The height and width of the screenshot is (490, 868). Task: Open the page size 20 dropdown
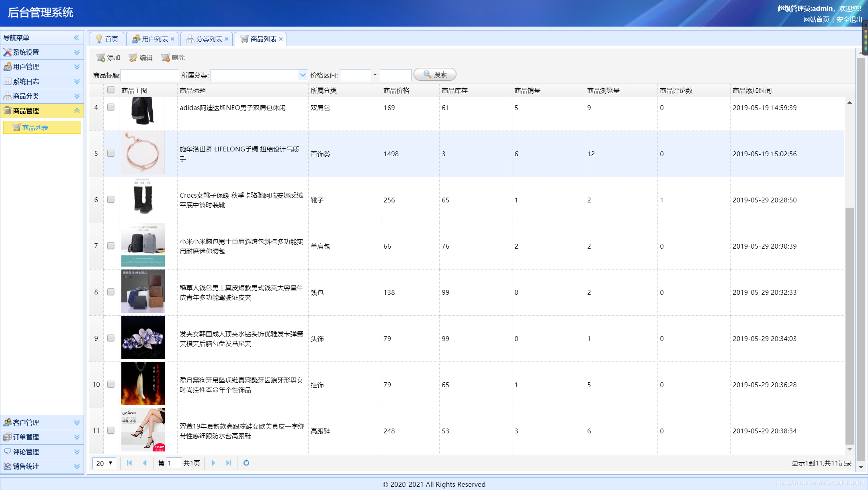pos(104,463)
